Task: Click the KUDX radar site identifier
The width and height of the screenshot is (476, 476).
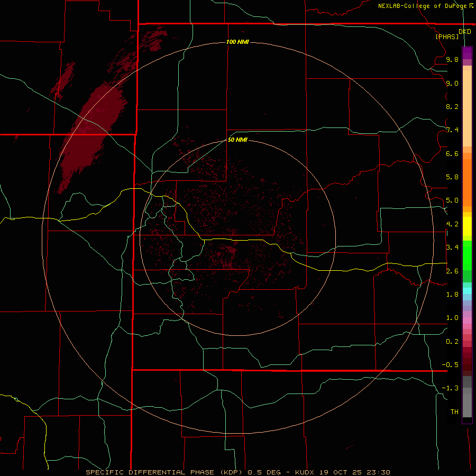Action: 305,472
